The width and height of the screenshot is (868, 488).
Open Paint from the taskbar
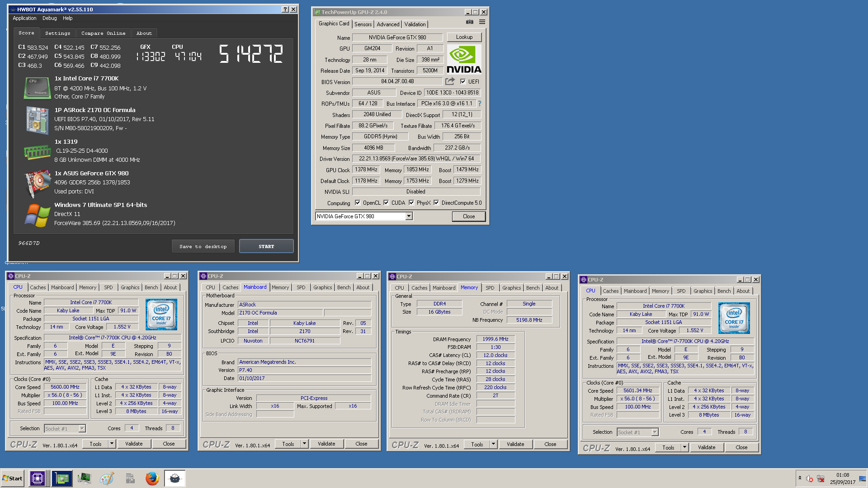pyautogui.click(x=107, y=479)
